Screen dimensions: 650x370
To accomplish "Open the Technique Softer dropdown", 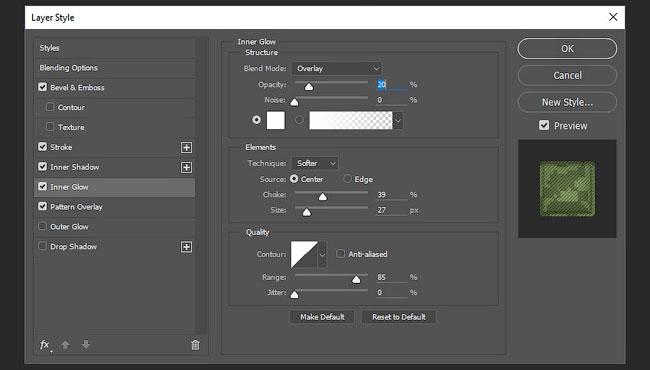I will (x=315, y=163).
